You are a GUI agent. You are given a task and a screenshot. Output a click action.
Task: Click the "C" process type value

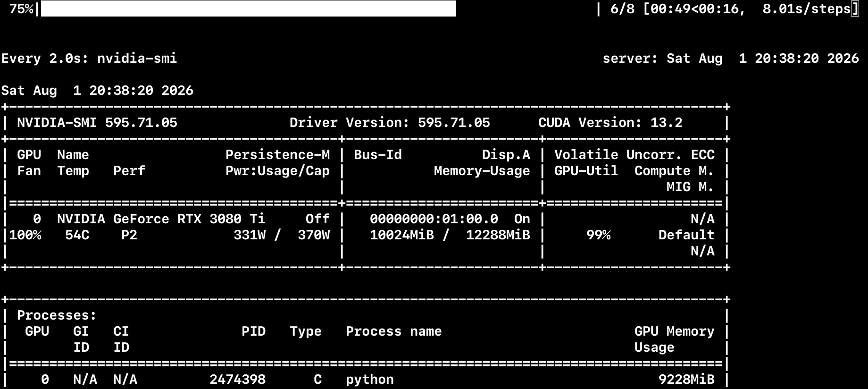[x=318, y=379]
